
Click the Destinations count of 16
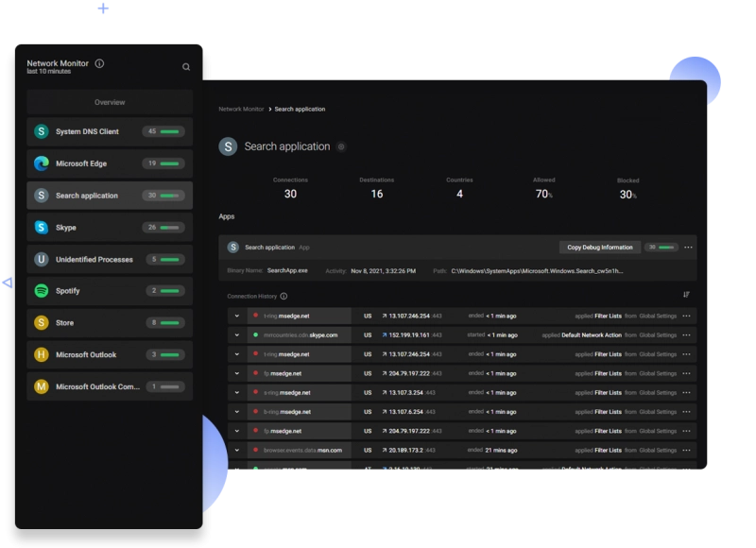click(377, 194)
